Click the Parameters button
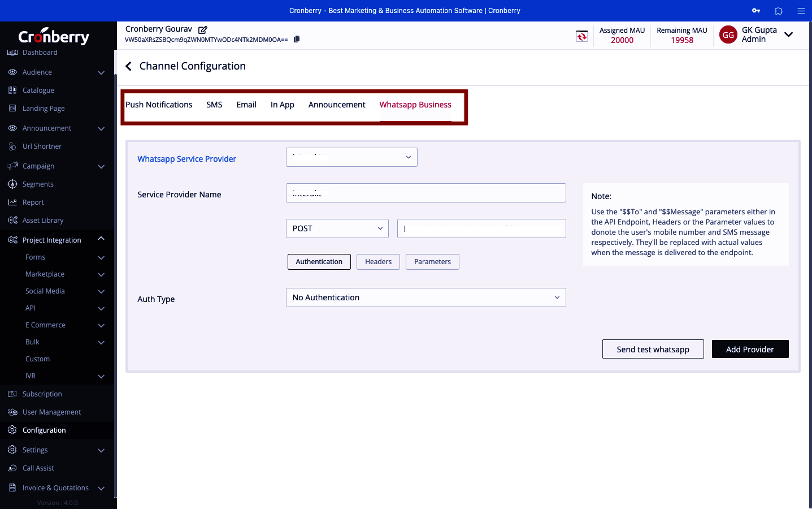 (432, 262)
